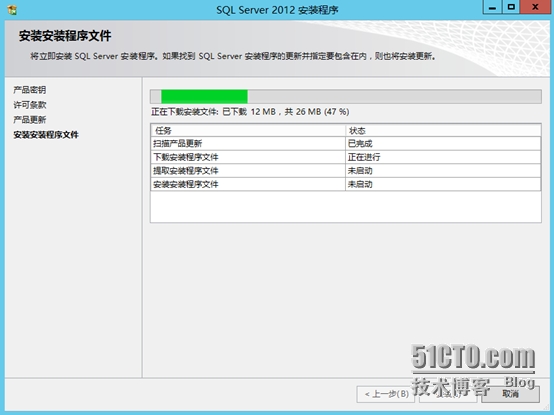Select the 产品密钥 step in sidebar
This screenshot has height=415, width=554.
click(x=30, y=90)
